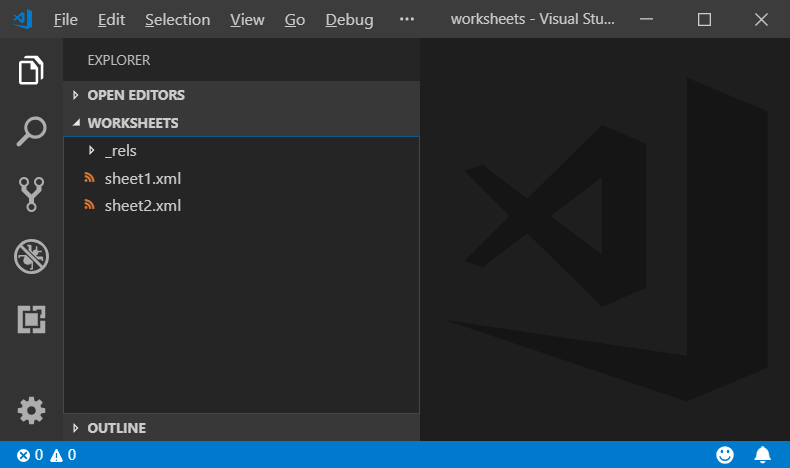
Task: Expand the Open Editors section
Action: tap(135, 95)
